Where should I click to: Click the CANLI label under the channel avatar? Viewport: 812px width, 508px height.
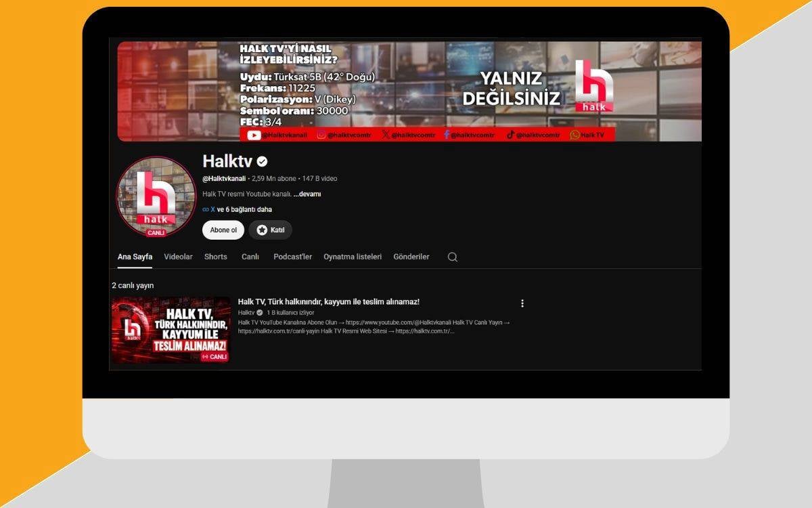click(156, 232)
